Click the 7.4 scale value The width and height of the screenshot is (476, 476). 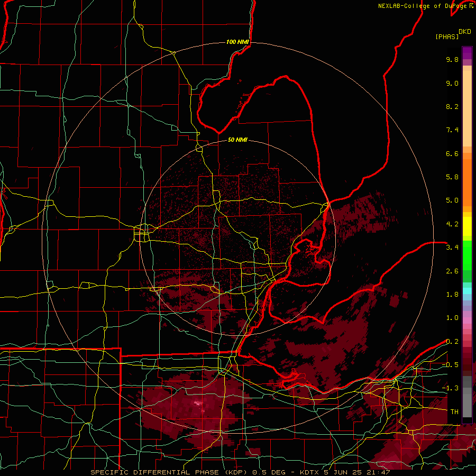[x=452, y=130]
